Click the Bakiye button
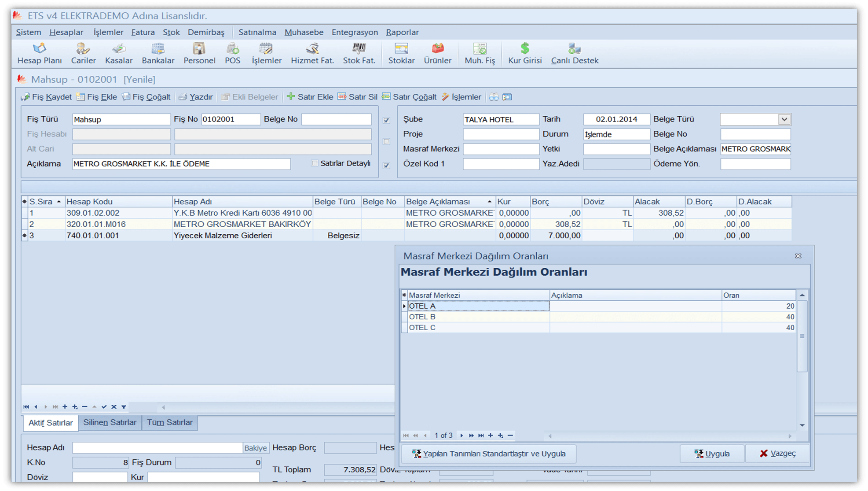Image resolution: width=868 pixels, height=491 pixels. pos(256,448)
